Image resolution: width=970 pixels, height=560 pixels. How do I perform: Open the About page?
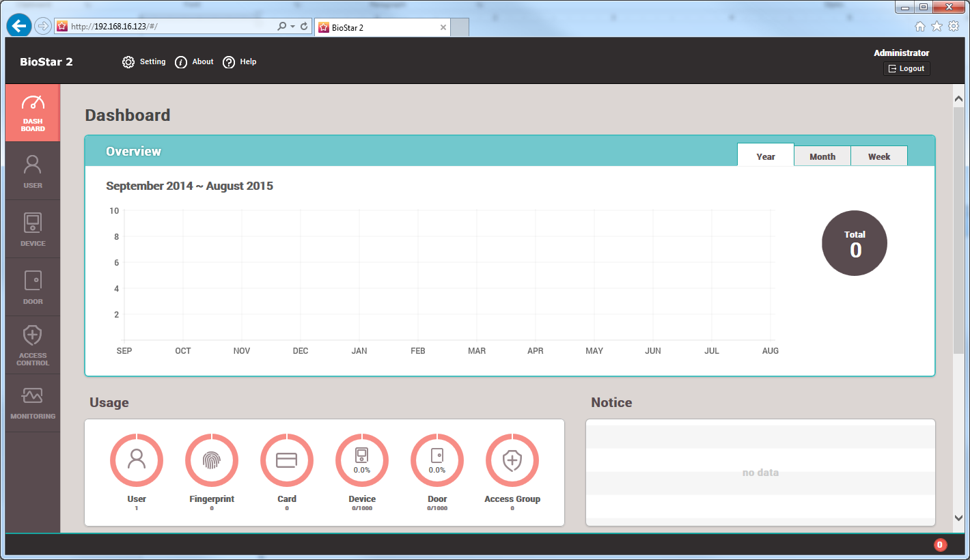[195, 62]
